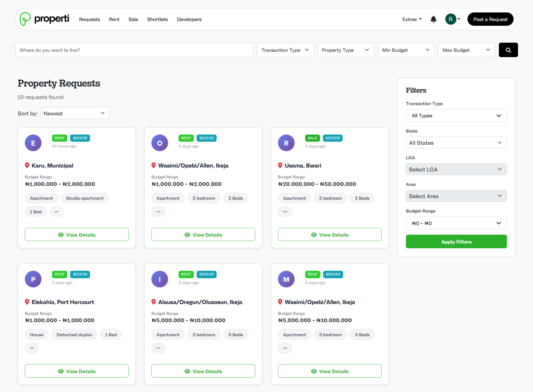Open the Developers nav item
The height and width of the screenshot is (392, 533).
(189, 19)
